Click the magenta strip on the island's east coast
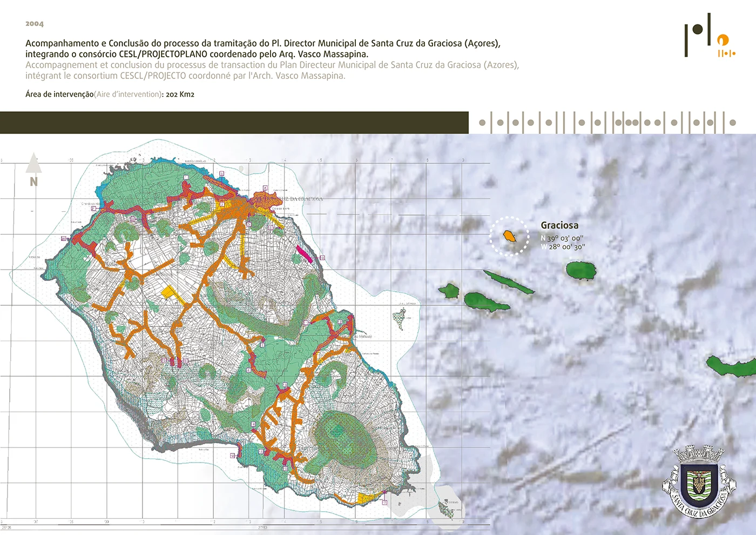 pos(304,253)
